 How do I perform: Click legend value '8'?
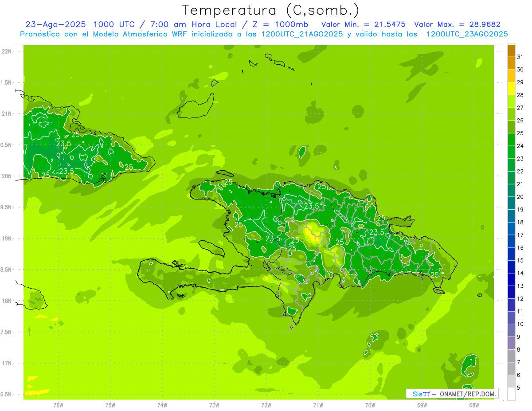tap(519, 349)
